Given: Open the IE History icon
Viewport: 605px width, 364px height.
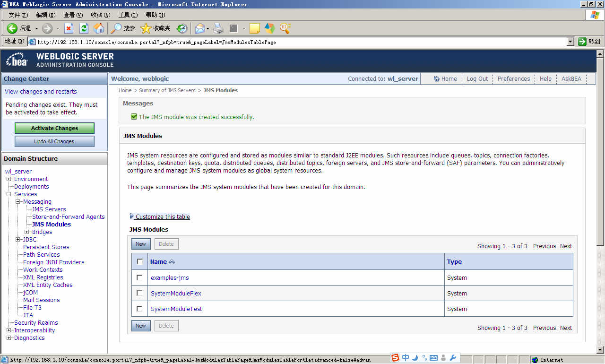Looking at the screenshot, I should tap(182, 28).
